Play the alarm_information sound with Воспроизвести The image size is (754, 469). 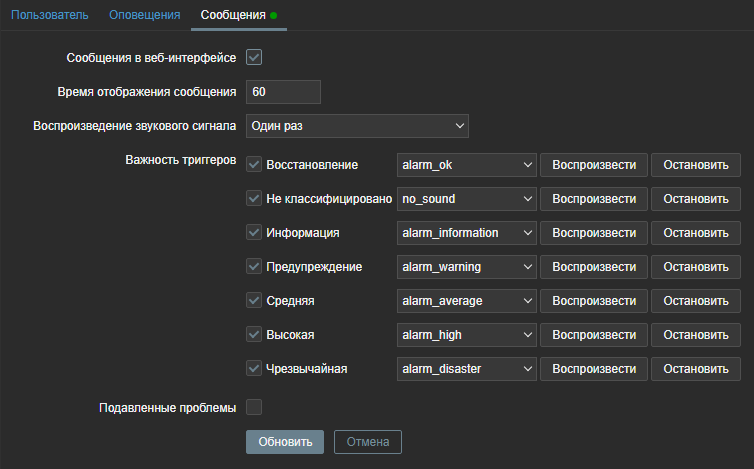click(x=594, y=233)
